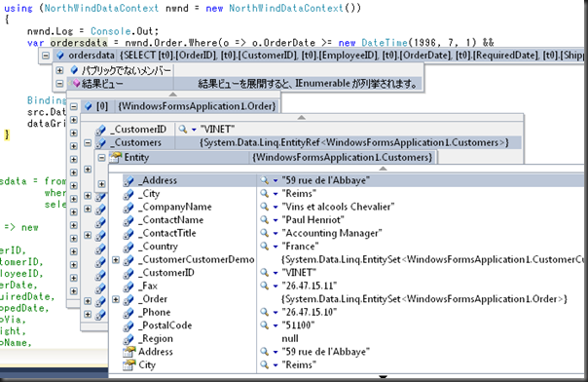This screenshot has width=588, height=382.
Task: Open visualizer magnifier for _ContactName value
Action: [265, 220]
